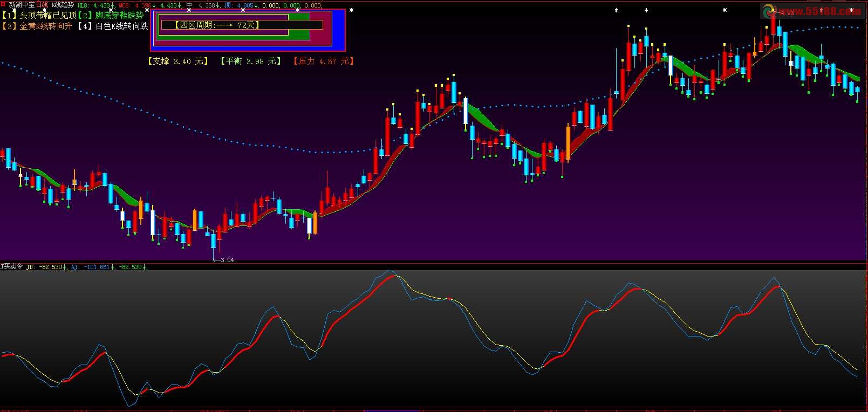This screenshot has width=868, height=412.
Task: Click the K线趋势 indicator name
Action: pyautogui.click(x=63, y=5)
